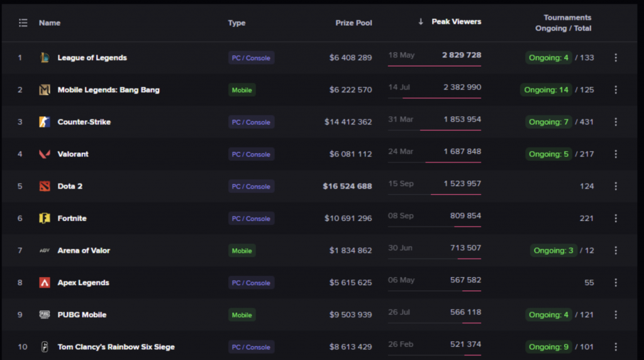Open the three-dot menu for Arena of Valor
This screenshot has width=644, height=360.
[x=616, y=251]
